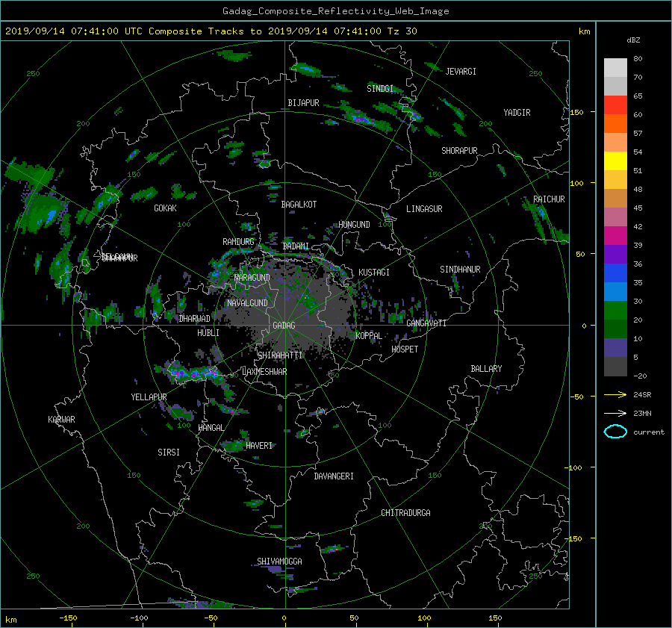Click the -100 bottom axis tick label

(x=139, y=618)
